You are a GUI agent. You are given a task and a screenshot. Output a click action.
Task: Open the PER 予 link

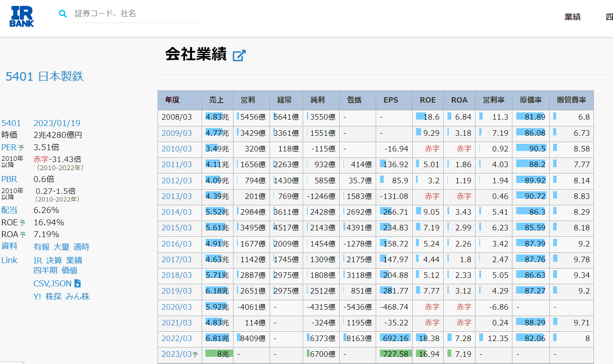click(x=13, y=147)
